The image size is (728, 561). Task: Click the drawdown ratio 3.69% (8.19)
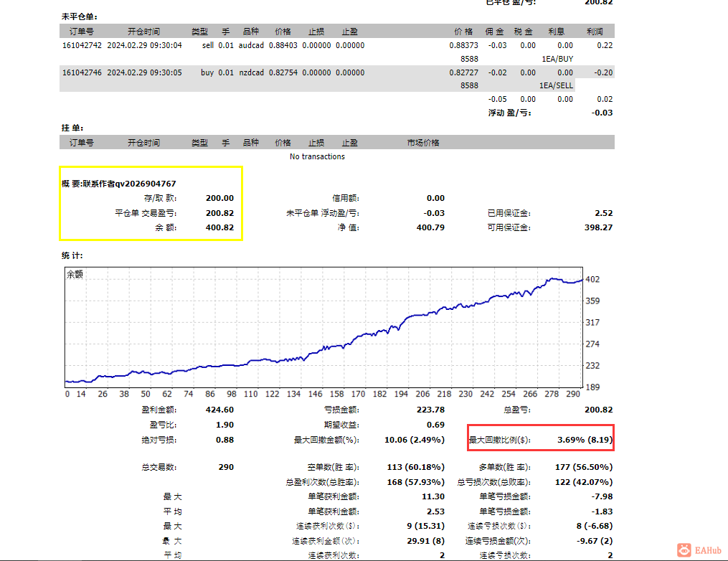point(585,440)
